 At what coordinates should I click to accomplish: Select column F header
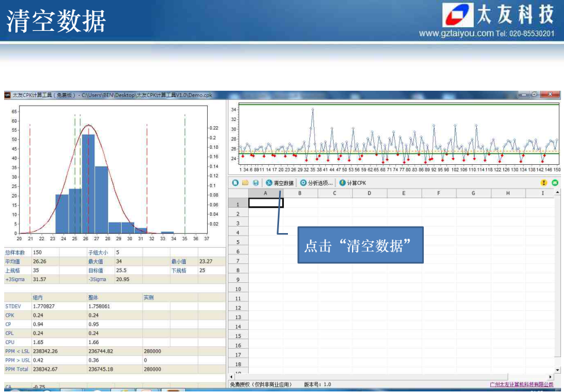439,193
